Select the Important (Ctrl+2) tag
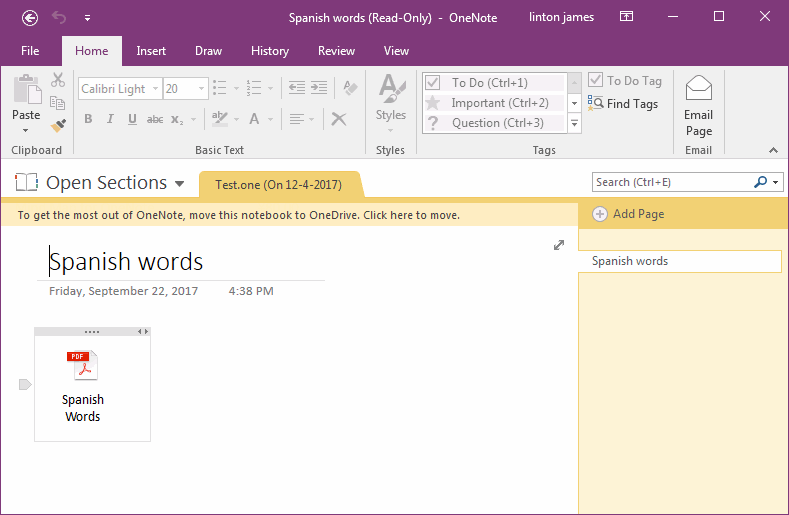 click(495, 103)
